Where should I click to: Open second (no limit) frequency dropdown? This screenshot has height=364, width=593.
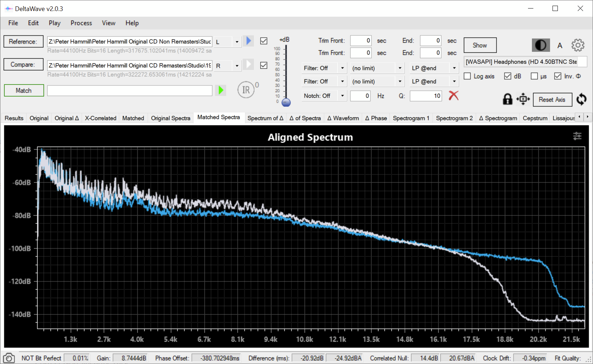[377, 81]
